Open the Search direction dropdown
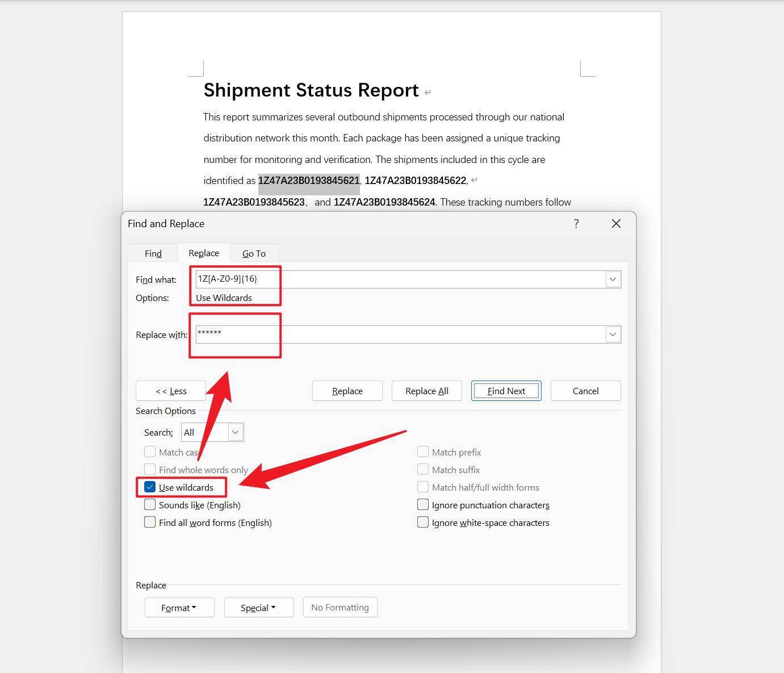The image size is (784, 673). [x=235, y=432]
